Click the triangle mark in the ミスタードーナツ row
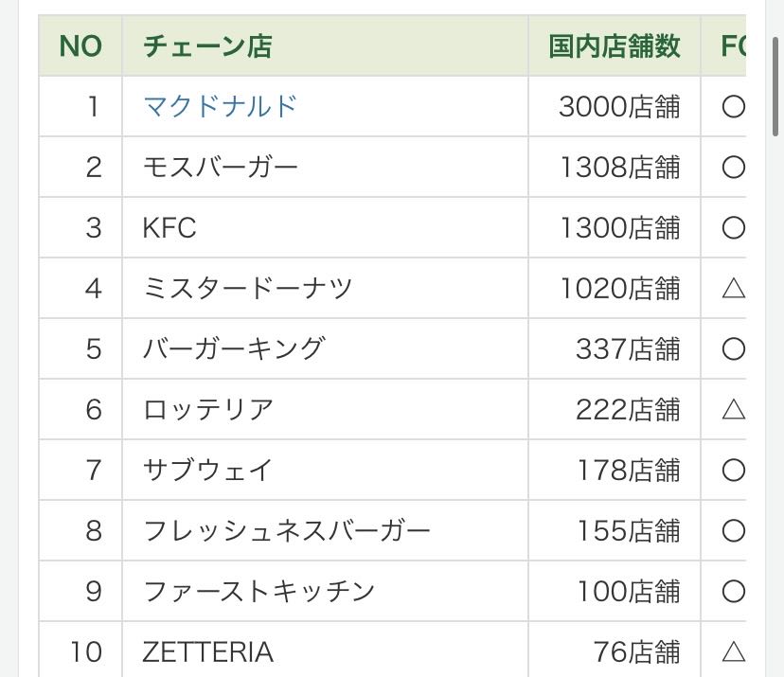The width and height of the screenshot is (784, 677). click(x=733, y=289)
